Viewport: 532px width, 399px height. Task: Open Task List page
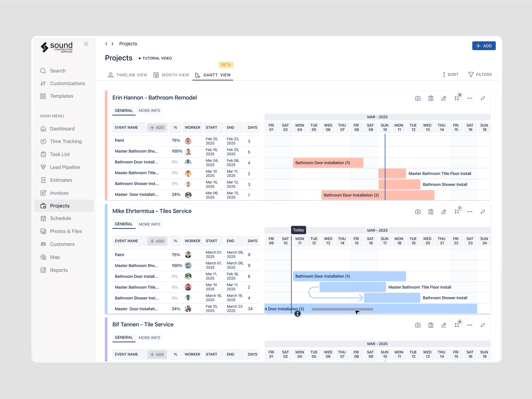coord(55,154)
